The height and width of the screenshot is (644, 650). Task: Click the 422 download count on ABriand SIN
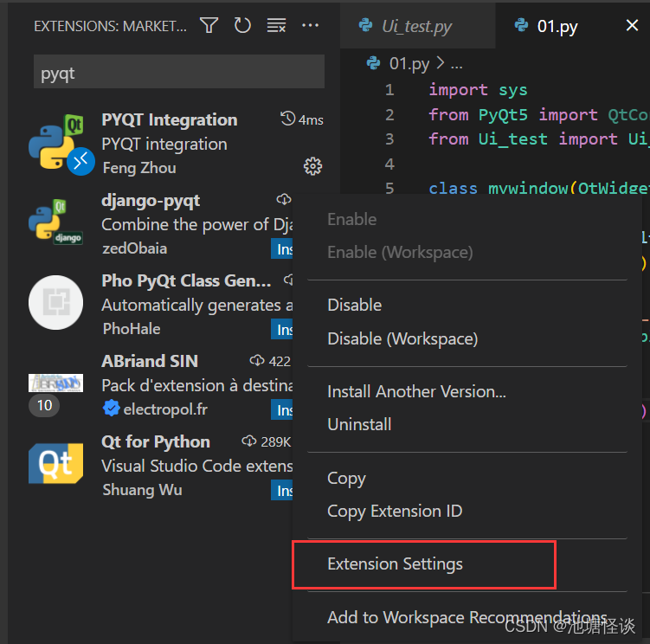[270, 361]
